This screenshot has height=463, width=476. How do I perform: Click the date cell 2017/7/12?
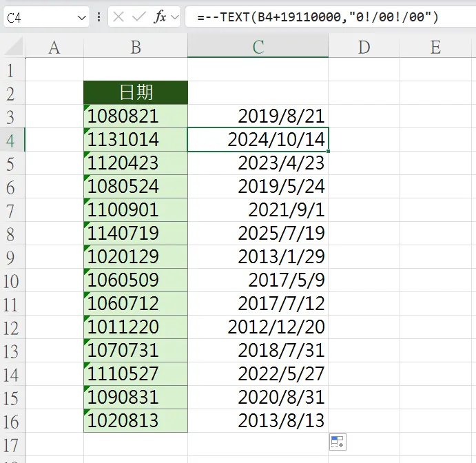point(258,303)
